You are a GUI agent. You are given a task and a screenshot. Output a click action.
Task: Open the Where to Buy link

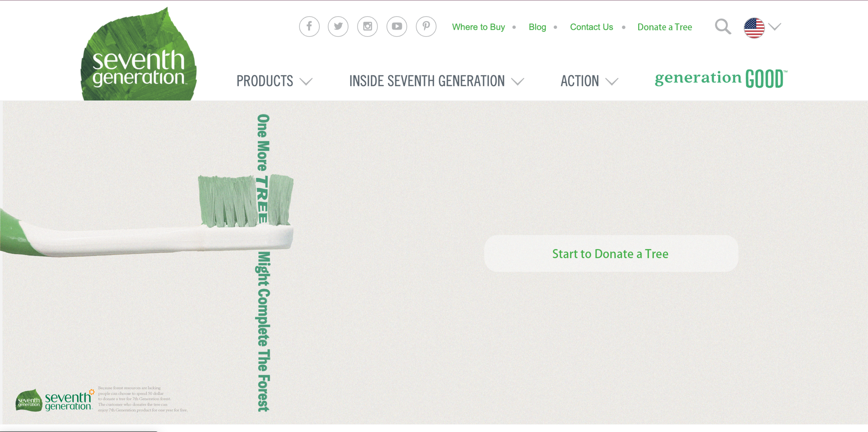(478, 27)
